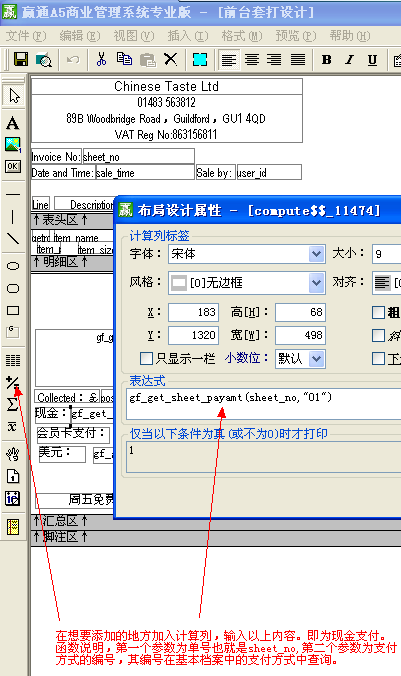Open the 字体 font dropdown
The width and height of the screenshot is (401, 676).
(x=316, y=254)
